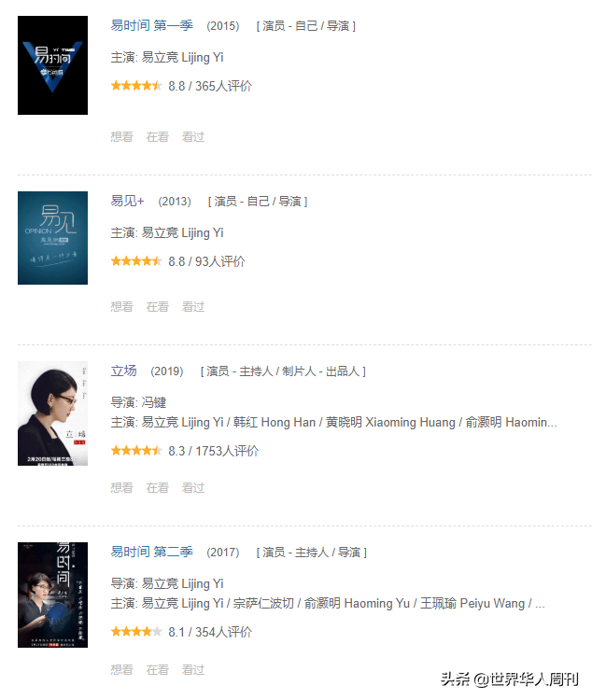Mark 易时间 第一季 as 在看
The width and height of the screenshot is (592, 700).
point(158,136)
